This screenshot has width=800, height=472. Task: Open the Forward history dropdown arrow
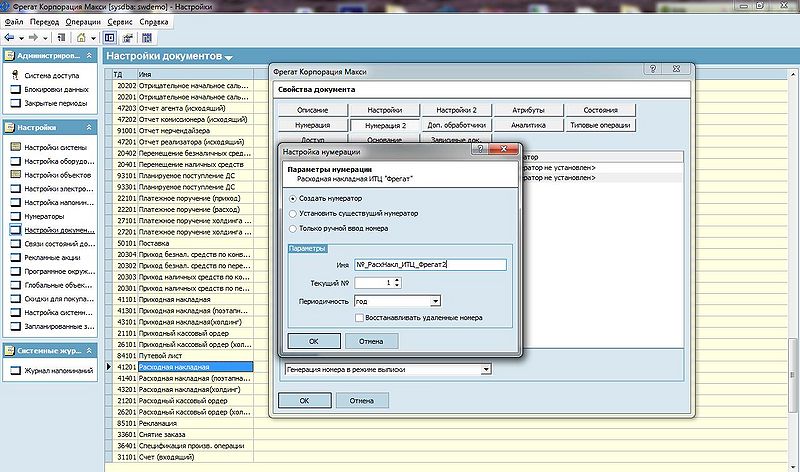45,38
